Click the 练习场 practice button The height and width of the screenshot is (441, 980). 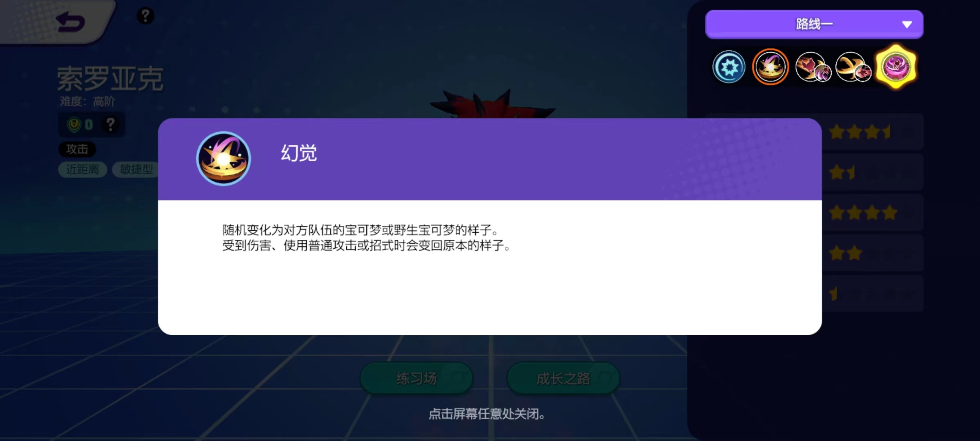pyautogui.click(x=416, y=379)
